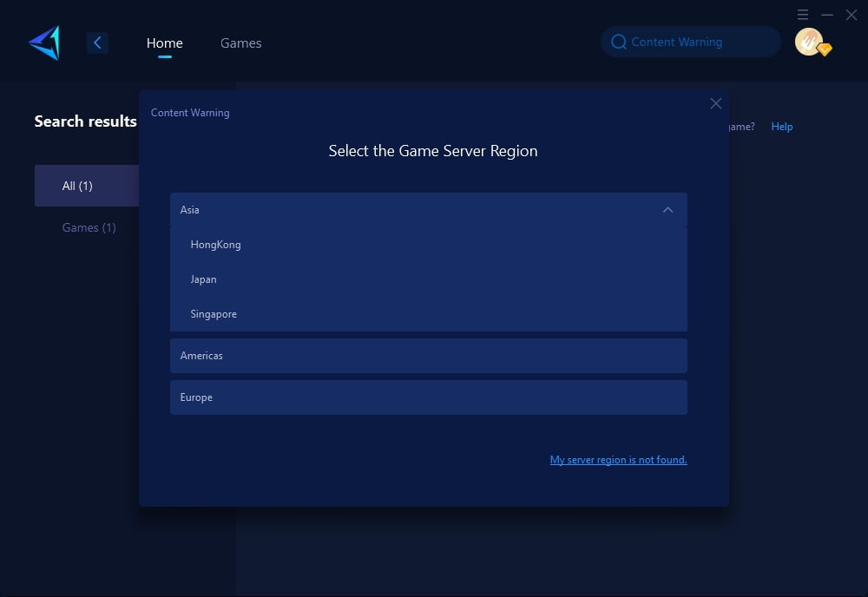Open the user profile avatar
The height and width of the screenshot is (597, 868).
(808, 42)
